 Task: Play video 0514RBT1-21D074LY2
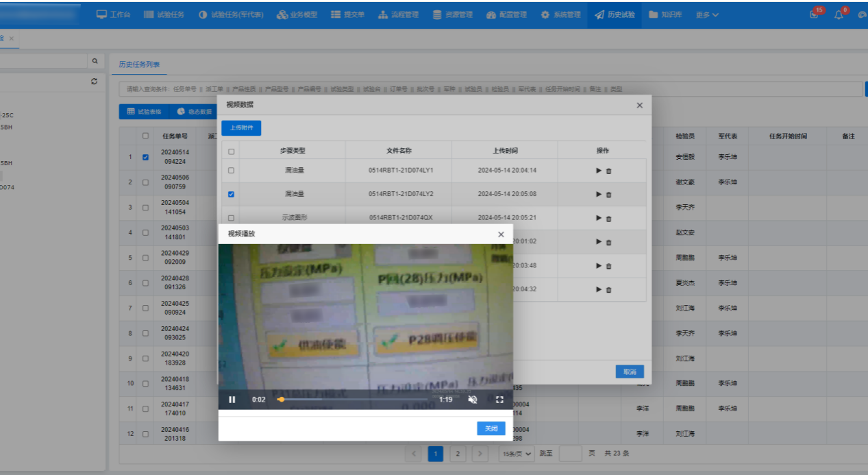(599, 195)
